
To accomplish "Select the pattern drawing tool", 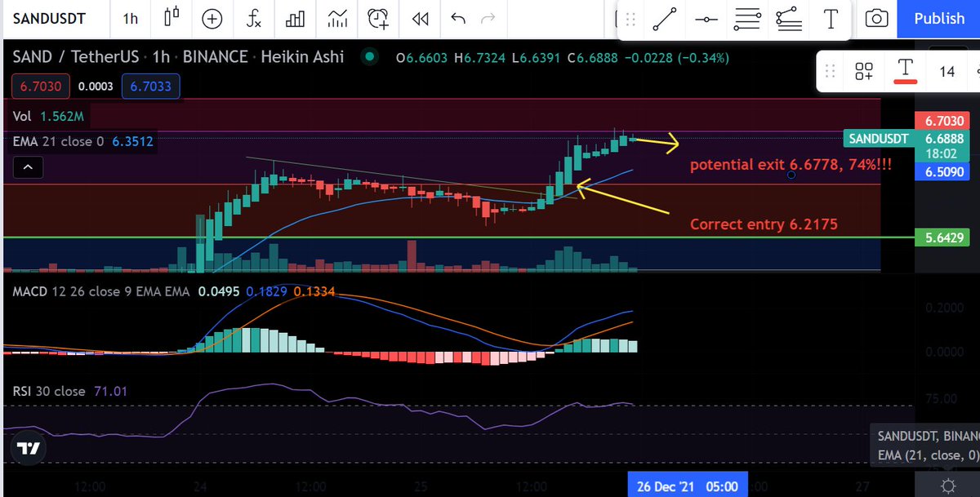I will [x=789, y=18].
